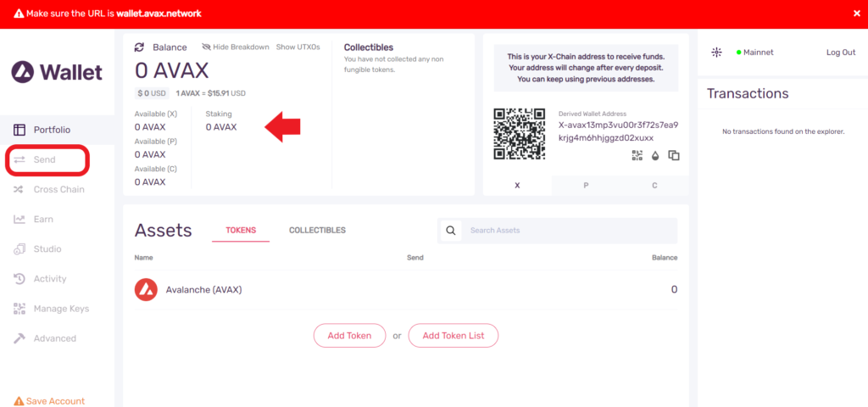Toggle the day/night theme icon
The width and height of the screenshot is (868, 407).
716,53
